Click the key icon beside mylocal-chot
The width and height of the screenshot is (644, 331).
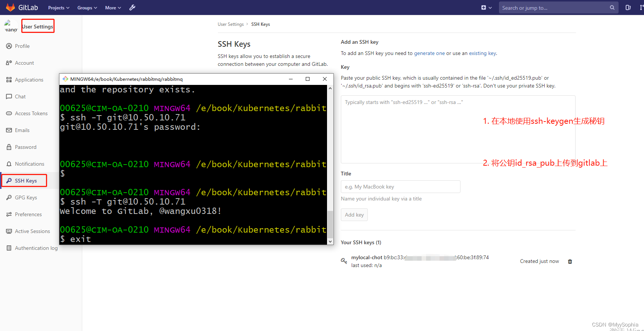click(x=344, y=261)
